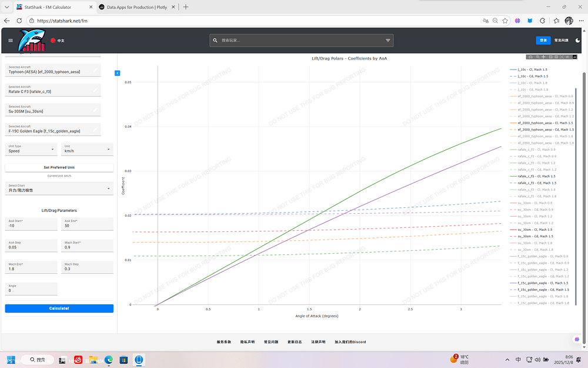The image size is (588, 368).
Task: Toggle the rafale_c_f3 Cl Mach 1.5 legend trace
Action: [x=535, y=176]
